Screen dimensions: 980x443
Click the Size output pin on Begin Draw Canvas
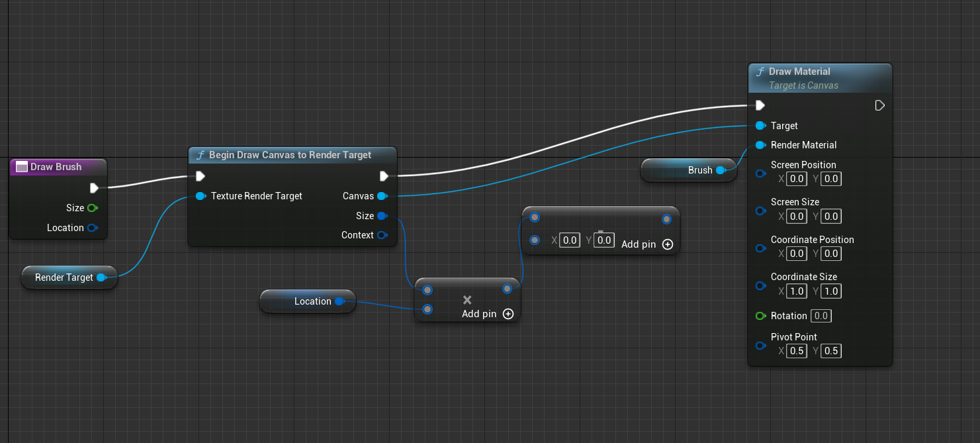point(382,216)
